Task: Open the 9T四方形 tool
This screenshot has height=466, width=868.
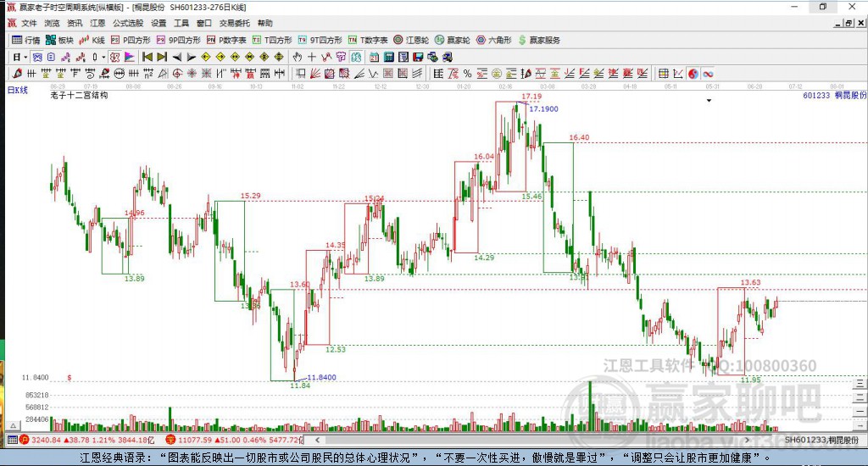Action: coord(320,40)
